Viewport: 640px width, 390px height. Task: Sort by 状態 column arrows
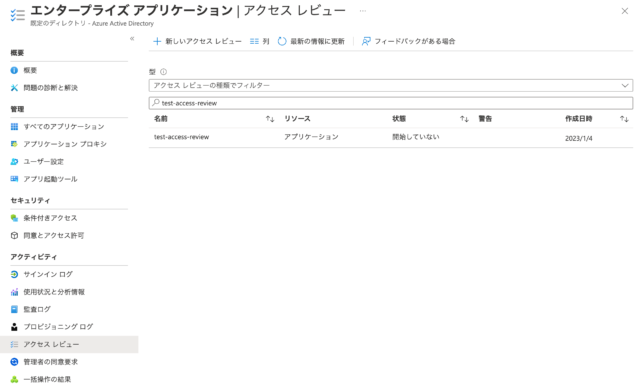coord(464,119)
